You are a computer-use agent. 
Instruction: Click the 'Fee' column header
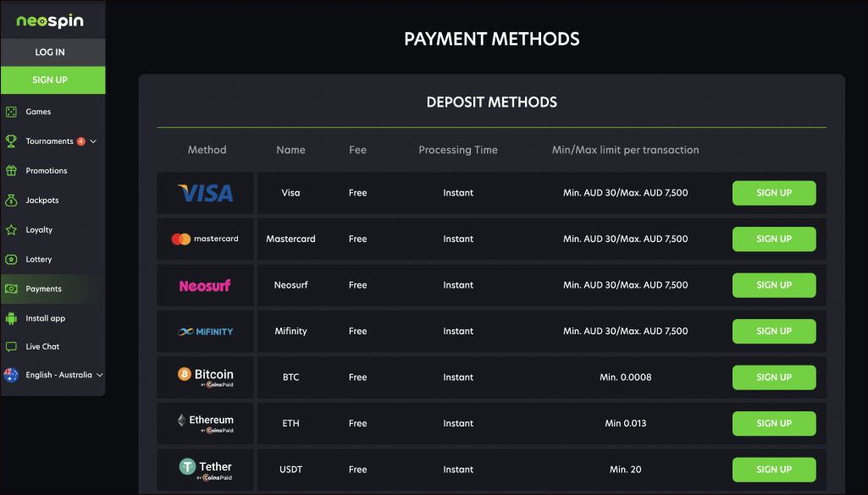[x=357, y=150]
